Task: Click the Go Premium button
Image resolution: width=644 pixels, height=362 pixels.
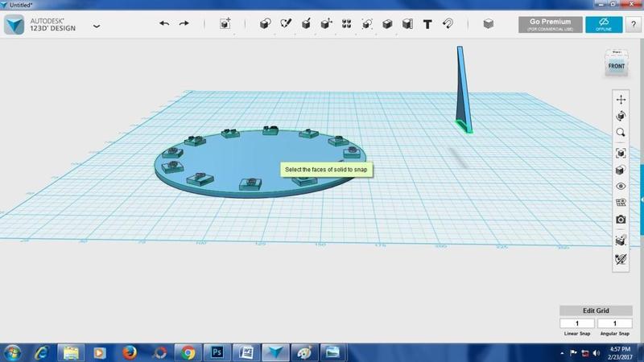Action: point(551,25)
